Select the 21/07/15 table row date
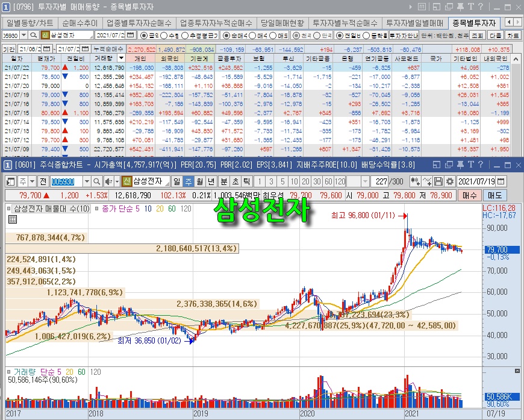This screenshot has height=420, width=524. (17, 113)
